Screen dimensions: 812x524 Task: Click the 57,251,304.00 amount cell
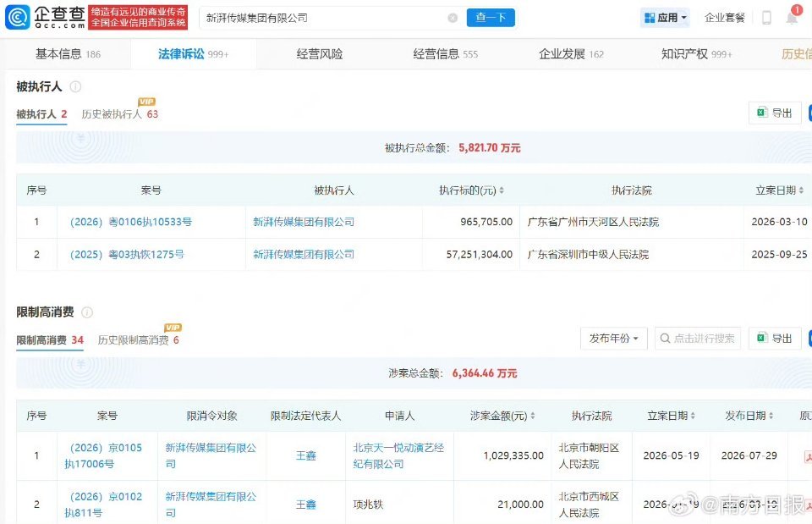(x=480, y=255)
